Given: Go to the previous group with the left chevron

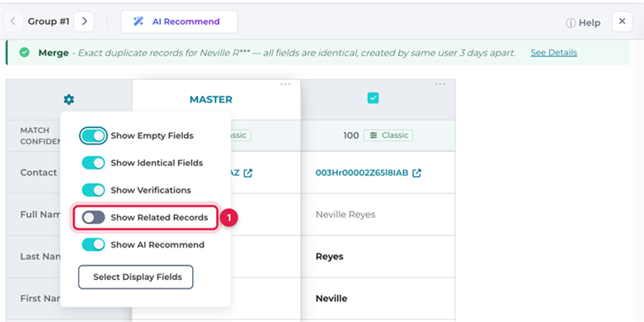Looking at the screenshot, I should pyautogui.click(x=13, y=21).
